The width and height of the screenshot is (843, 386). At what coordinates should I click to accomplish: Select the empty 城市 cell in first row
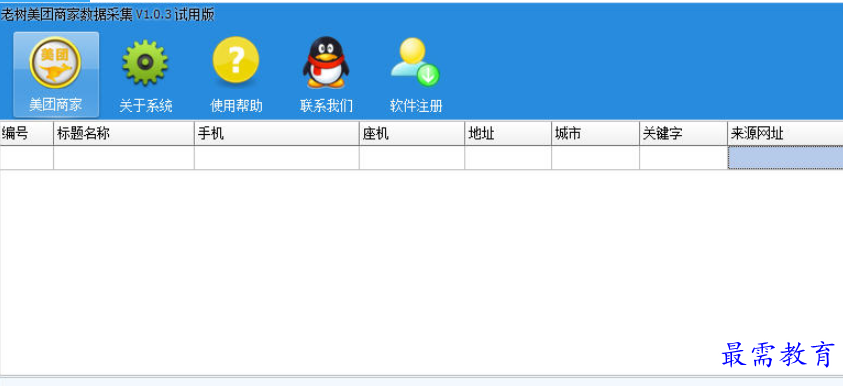click(596, 158)
